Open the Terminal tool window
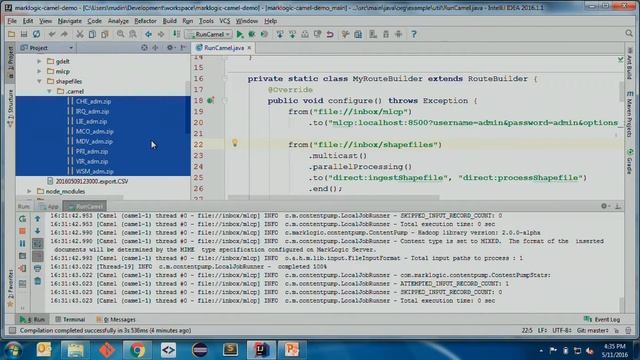Image resolution: width=640 pixels, height=360 pixels. [70, 320]
